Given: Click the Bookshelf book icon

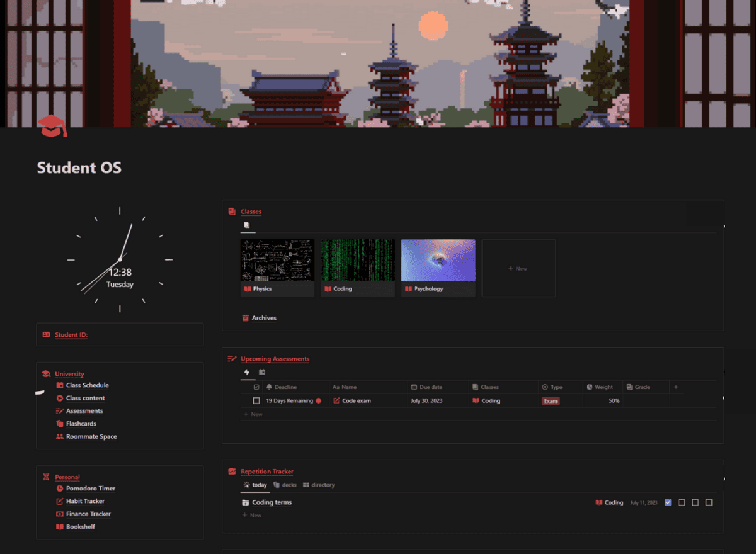Looking at the screenshot, I should (60, 527).
